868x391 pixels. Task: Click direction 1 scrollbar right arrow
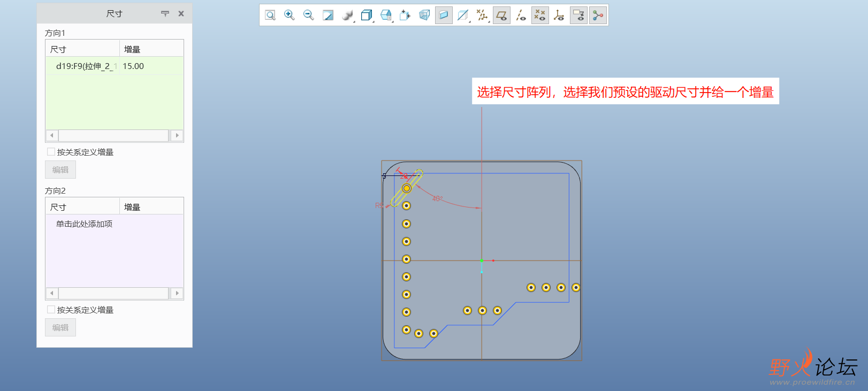coord(177,135)
